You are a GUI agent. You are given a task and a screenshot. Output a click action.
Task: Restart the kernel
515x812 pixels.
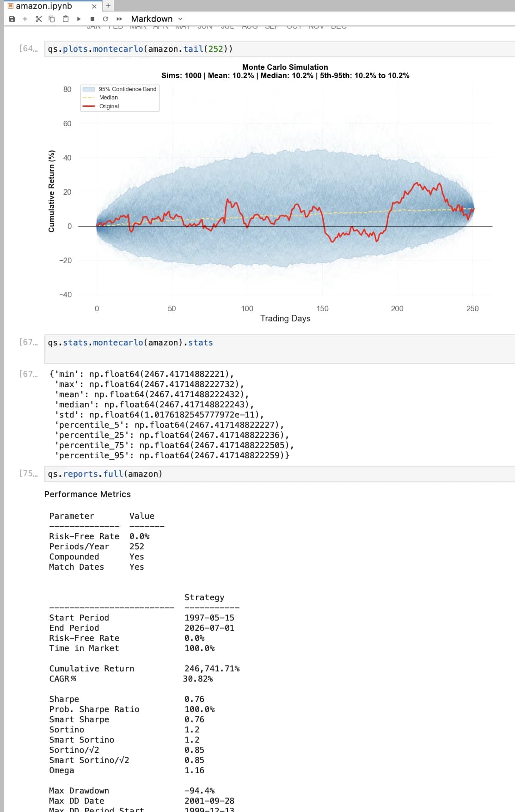[105, 19]
